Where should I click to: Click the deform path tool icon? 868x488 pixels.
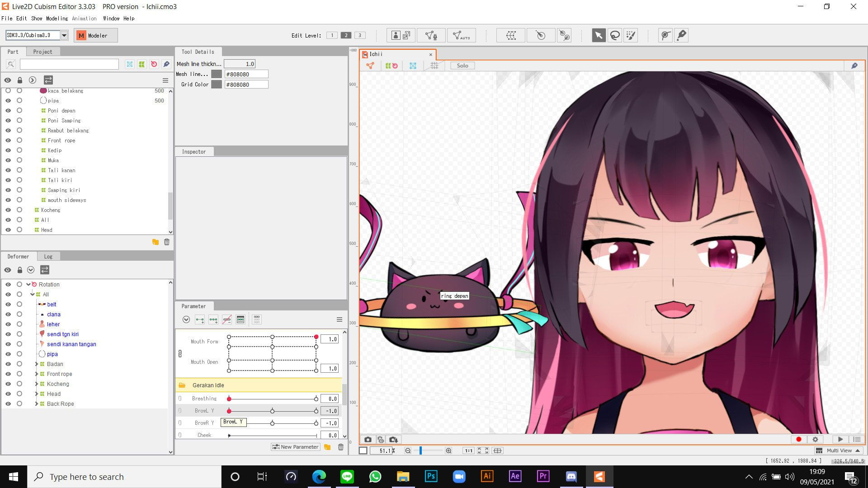(665, 35)
